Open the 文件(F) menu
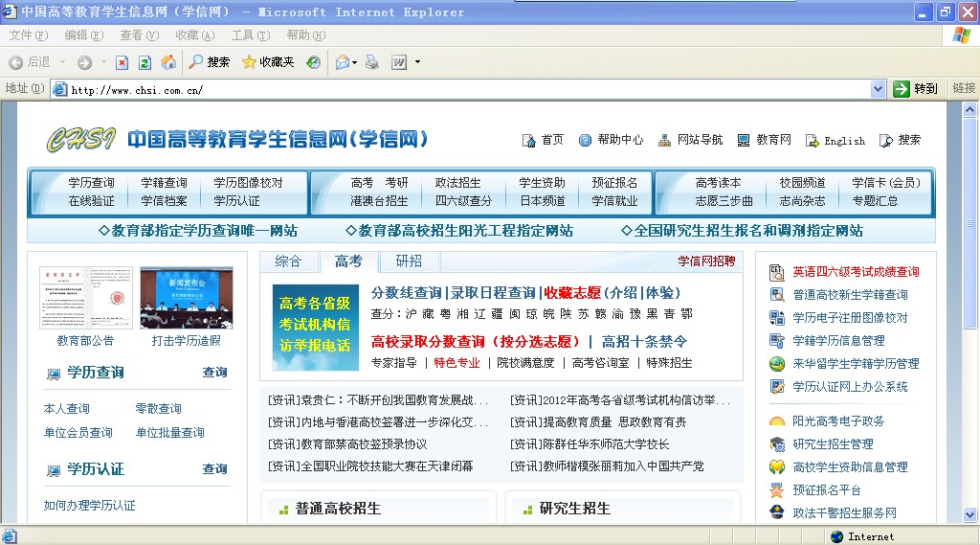The image size is (980, 545). 28,35
